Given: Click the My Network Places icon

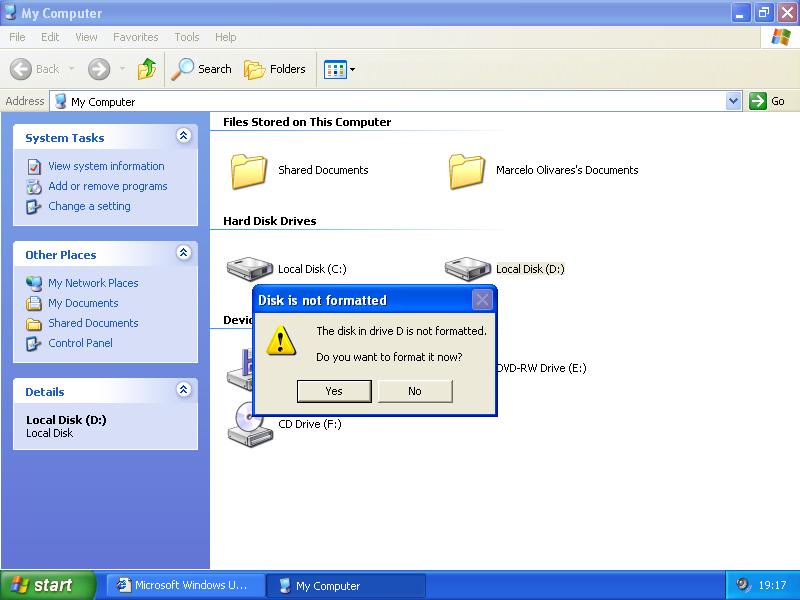Looking at the screenshot, I should coord(34,283).
